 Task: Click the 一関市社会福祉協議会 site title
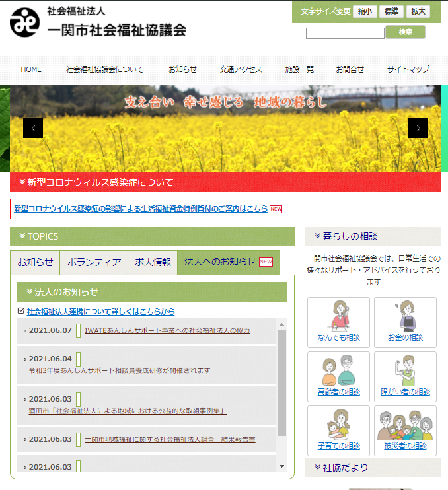pos(117,30)
